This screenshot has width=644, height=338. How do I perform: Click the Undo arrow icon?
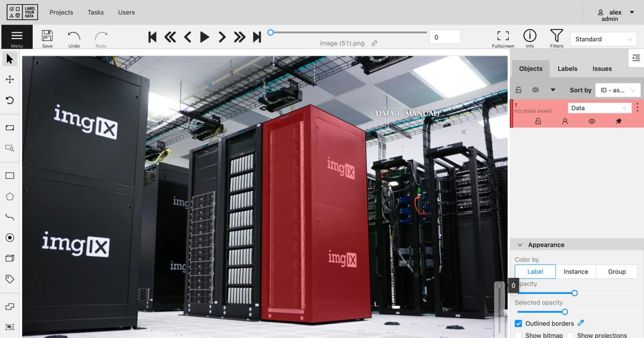74,36
